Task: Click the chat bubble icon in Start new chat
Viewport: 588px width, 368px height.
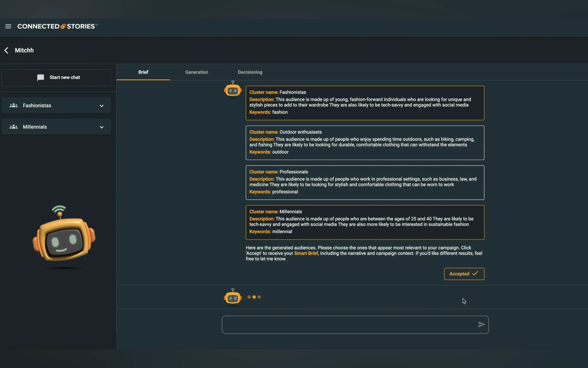Action: click(x=41, y=77)
